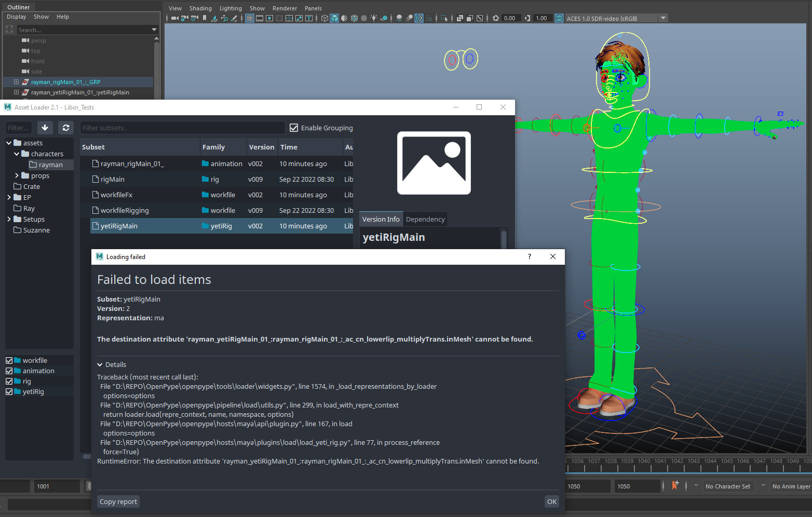Uncheck the yetiRig family filter

(x=9, y=391)
